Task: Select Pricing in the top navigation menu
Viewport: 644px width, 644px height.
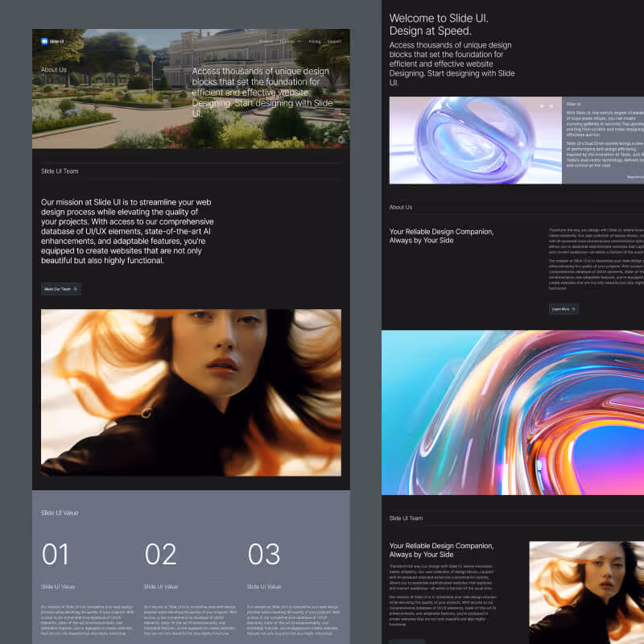Action: point(313,42)
